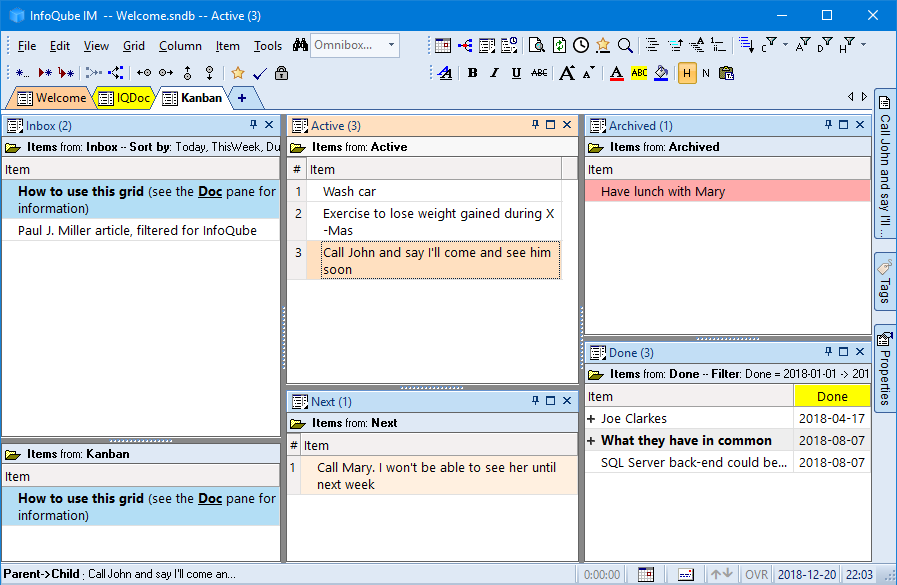897x585 pixels.
Task: Click the gold star icon in left toolbar
Action: [238, 73]
